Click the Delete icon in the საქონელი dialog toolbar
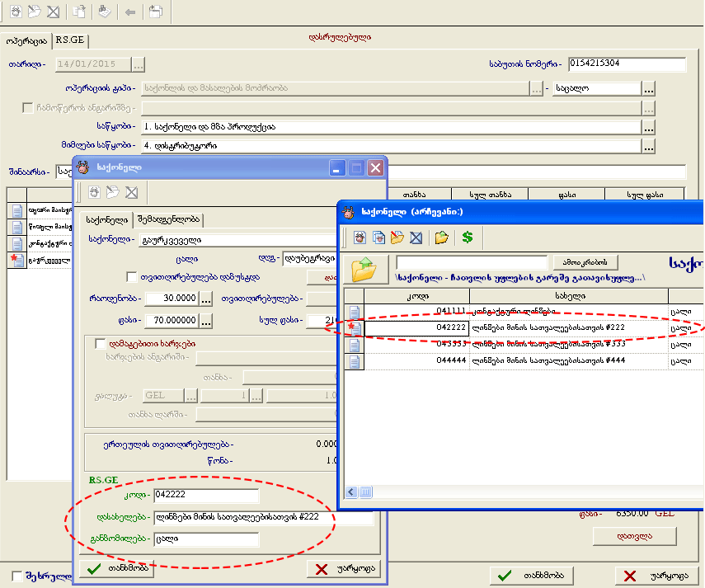705x588 pixels. (x=131, y=192)
